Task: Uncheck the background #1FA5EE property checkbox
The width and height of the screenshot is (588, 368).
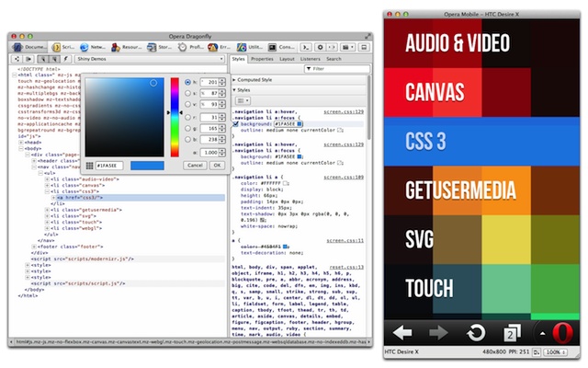Action: tap(236, 124)
